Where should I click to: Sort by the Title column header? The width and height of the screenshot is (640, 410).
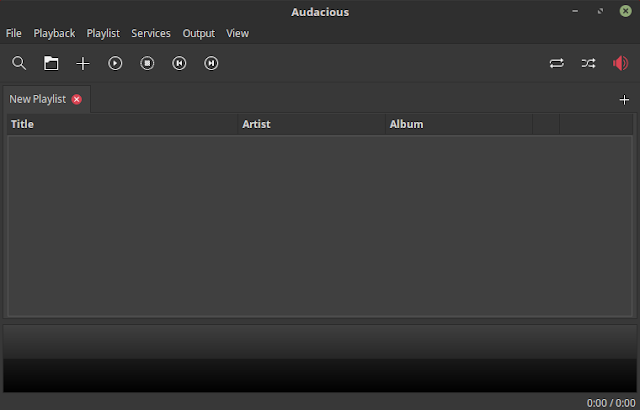point(122,124)
